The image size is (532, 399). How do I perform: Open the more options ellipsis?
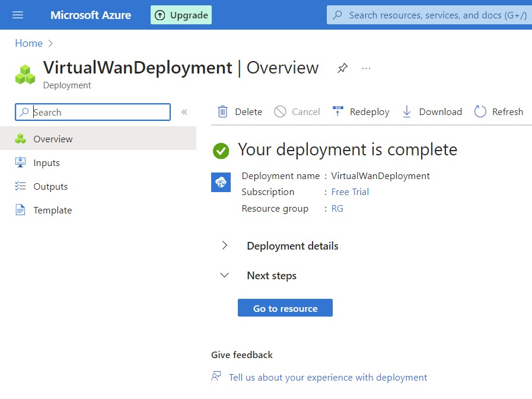point(366,68)
